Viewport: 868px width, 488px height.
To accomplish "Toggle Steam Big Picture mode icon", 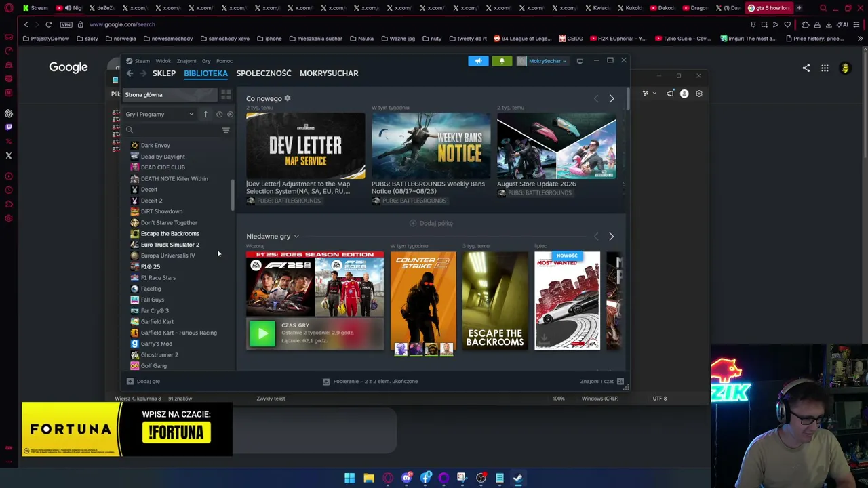I will 580,61.
